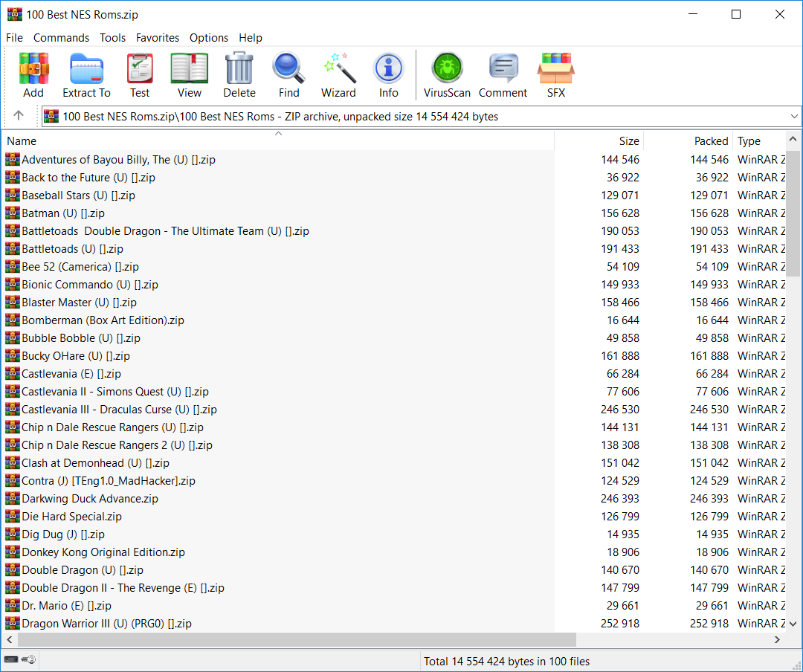The height and width of the screenshot is (672, 803).
Task: Click icon of Batman (U) [].zip
Action: pos(13,213)
